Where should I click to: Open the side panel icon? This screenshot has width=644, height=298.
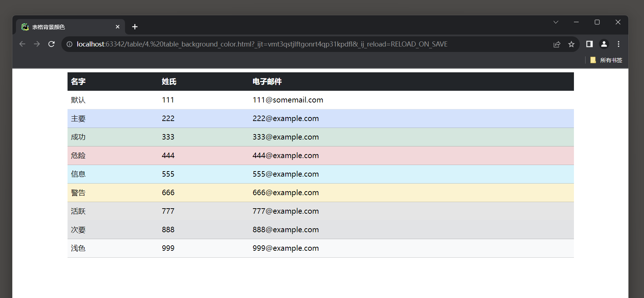coord(590,44)
